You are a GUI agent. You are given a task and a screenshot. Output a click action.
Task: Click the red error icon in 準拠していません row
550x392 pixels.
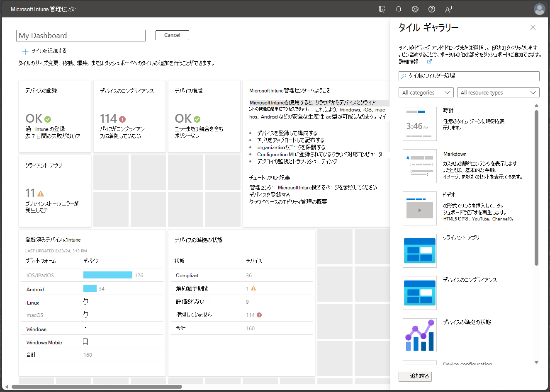point(259,315)
